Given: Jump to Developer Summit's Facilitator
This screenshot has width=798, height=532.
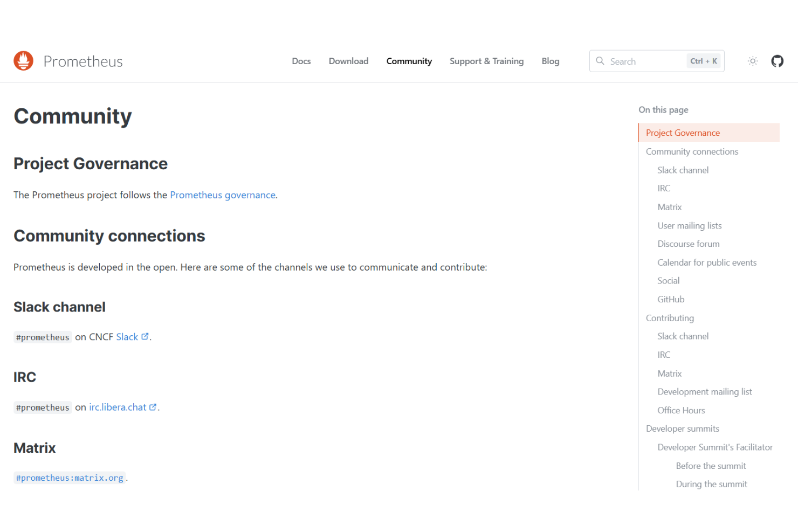Looking at the screenshot, I should pyautogui.click(x=715, y=447).
